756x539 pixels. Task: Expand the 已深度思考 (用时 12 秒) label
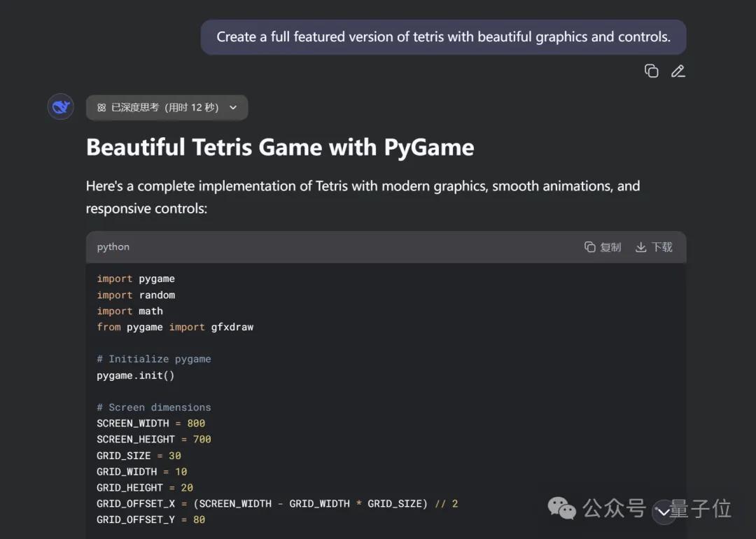164,108
